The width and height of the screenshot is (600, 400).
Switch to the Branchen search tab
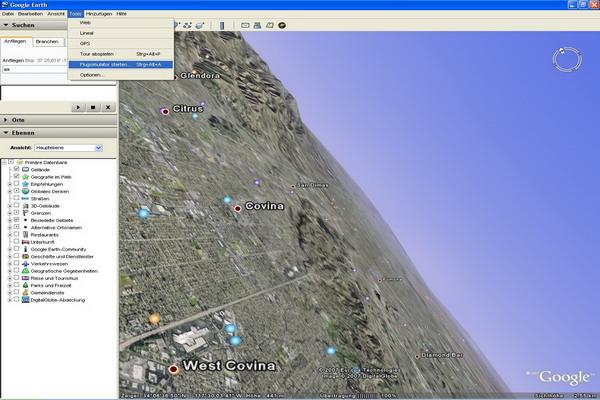47,41
